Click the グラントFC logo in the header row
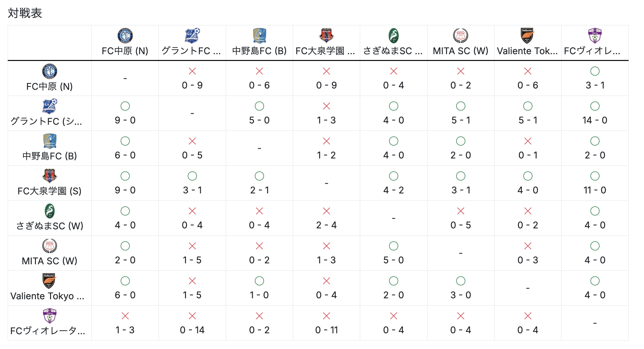This screenshot has height=349, width=644. 192,36
